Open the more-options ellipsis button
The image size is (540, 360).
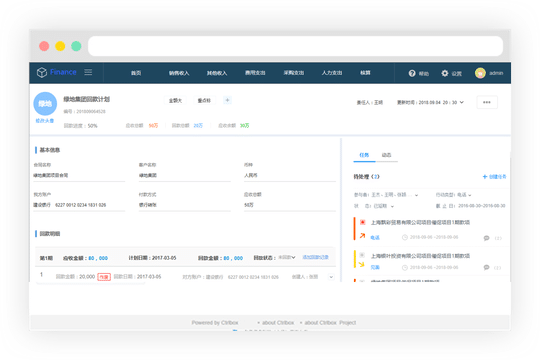point(487,102)
